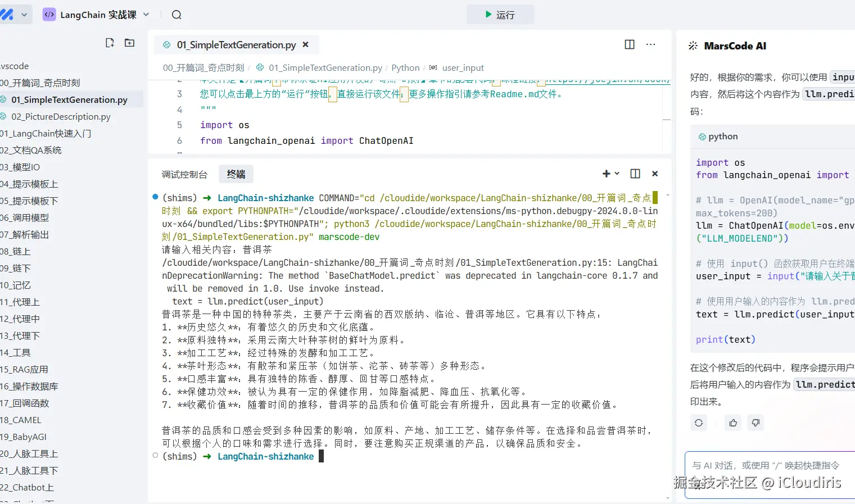Regenerate the AI response with the refresh icon
The image size is (855, 504).
tap(698, 423)
